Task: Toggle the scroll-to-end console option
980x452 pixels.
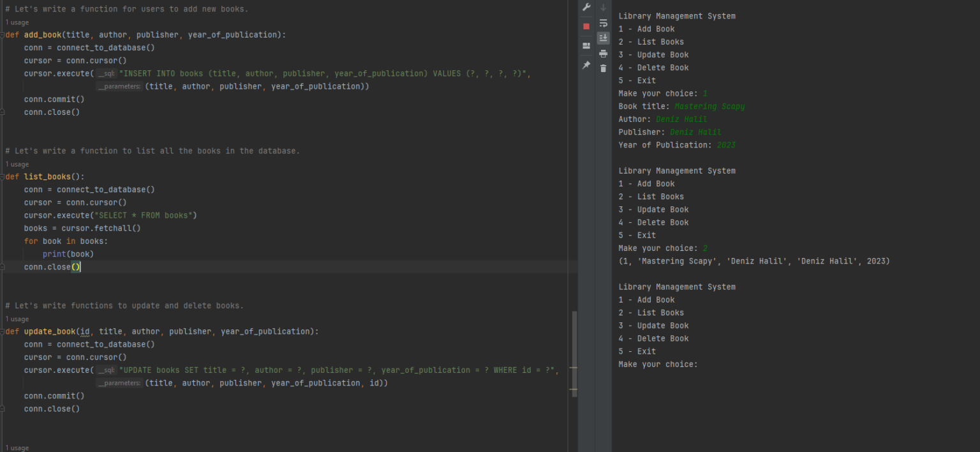Action: pyautogui.click(x=603, y=37)
